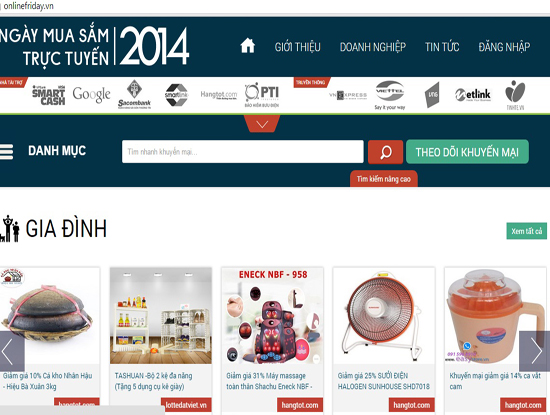Click the PTI insurance logo
The width and height of the screenshot is (550, 415).
pos(262,95)
